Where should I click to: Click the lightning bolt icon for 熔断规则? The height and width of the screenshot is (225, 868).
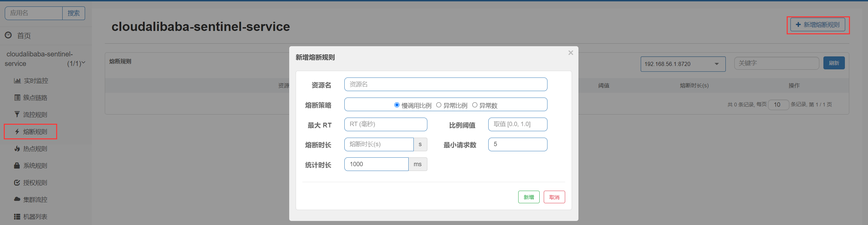(x=17, y=132)
